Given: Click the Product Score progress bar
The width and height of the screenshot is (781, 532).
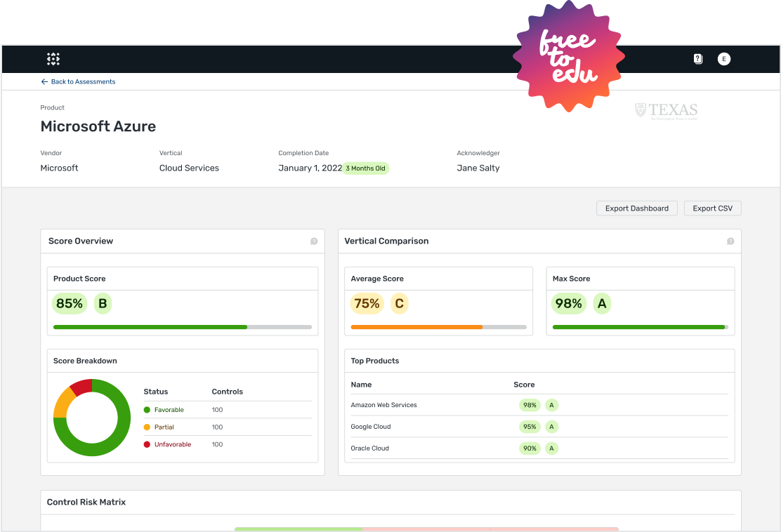Looking at the screenshot, I should coord(183,327).
